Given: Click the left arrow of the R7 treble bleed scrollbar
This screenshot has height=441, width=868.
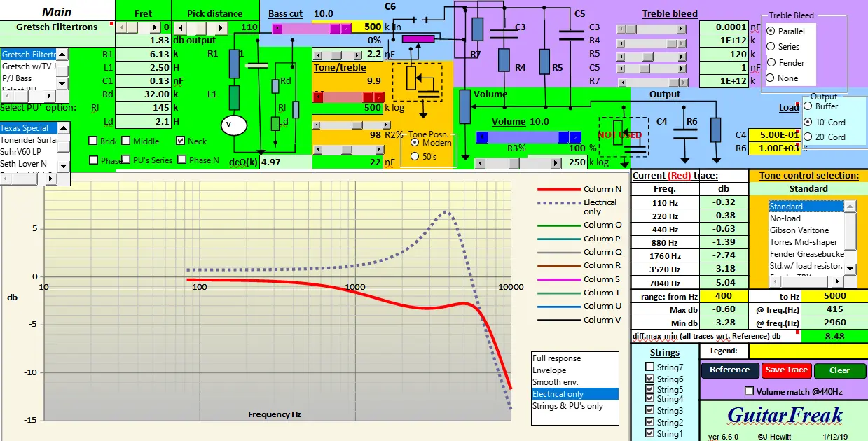Looking at the screenshot, I should coord(621,82).
